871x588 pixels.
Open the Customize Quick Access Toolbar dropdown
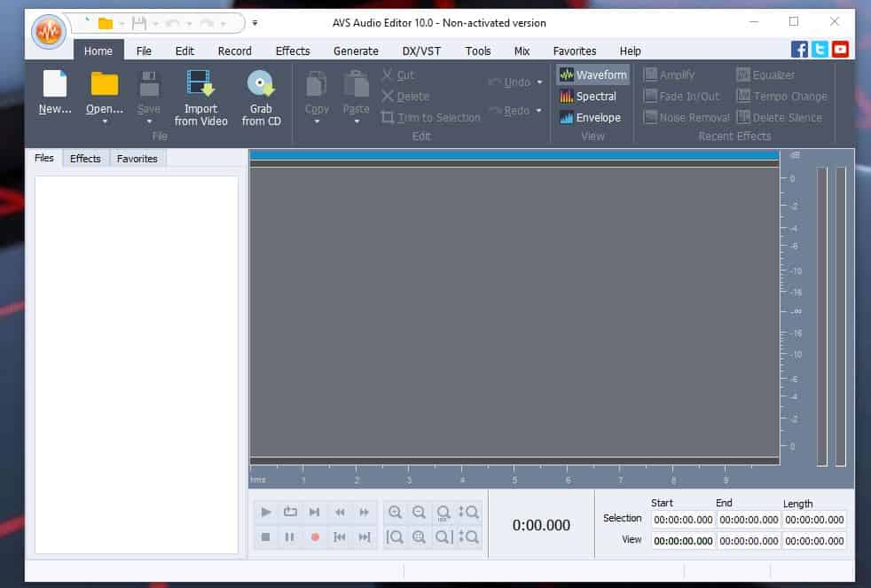(255, 23)
